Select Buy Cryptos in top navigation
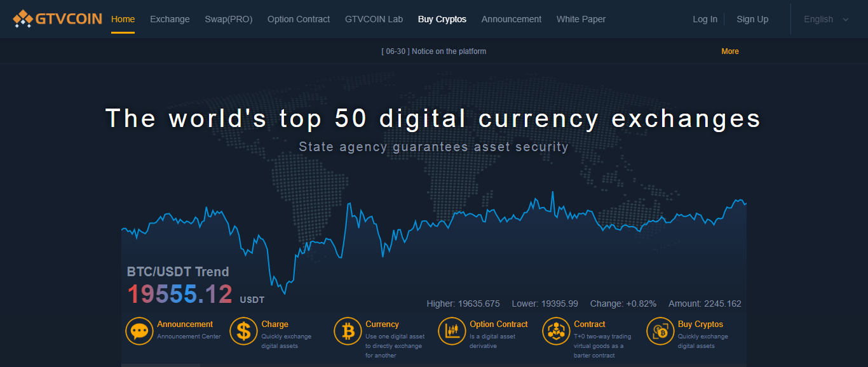868x367 pixels. (x=442, y=19)
